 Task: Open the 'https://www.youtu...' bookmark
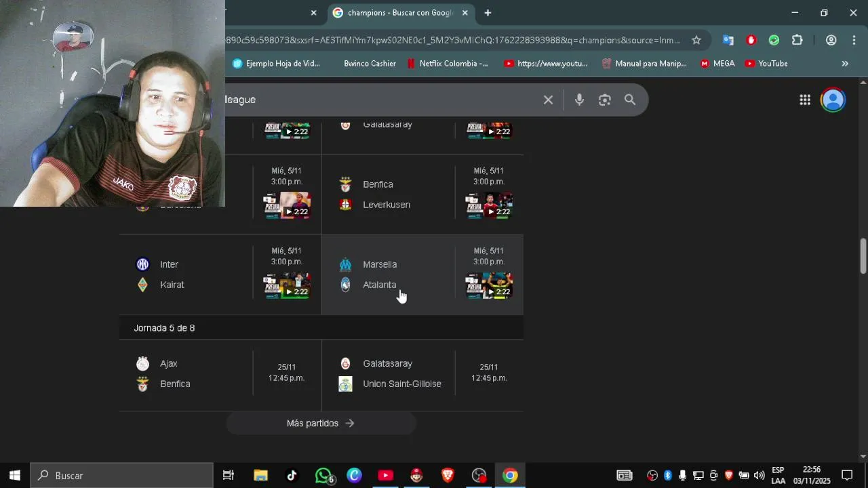(x=546, y=64)
